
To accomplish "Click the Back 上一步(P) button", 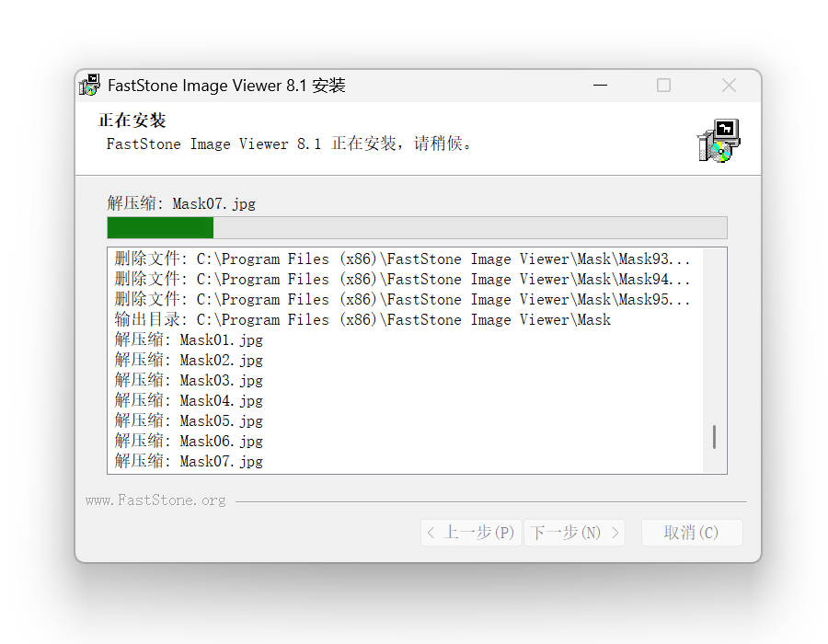I will pyautogui.click(x=471, y=533).
